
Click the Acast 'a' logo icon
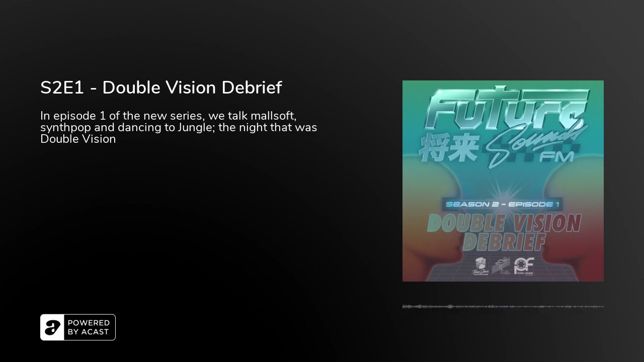coord(52,327)
